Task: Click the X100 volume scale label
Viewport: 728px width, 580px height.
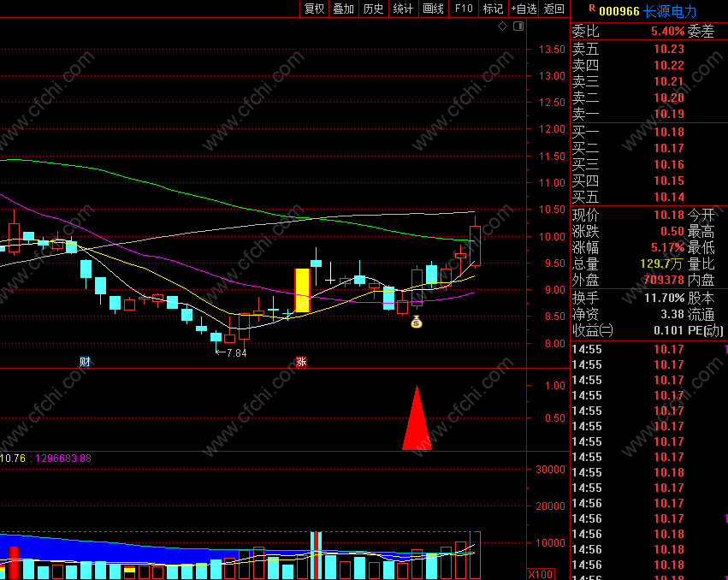Action: (541, 574)
